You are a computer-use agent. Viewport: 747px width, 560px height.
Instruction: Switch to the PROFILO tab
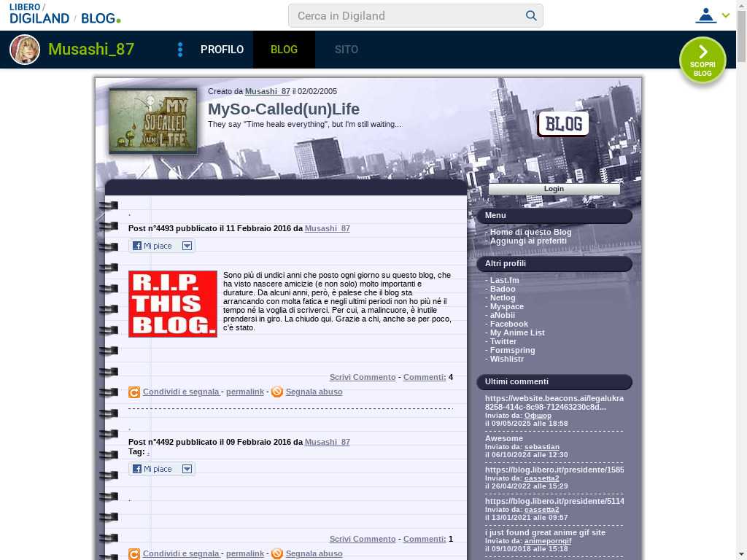click(x=222, y=50)
